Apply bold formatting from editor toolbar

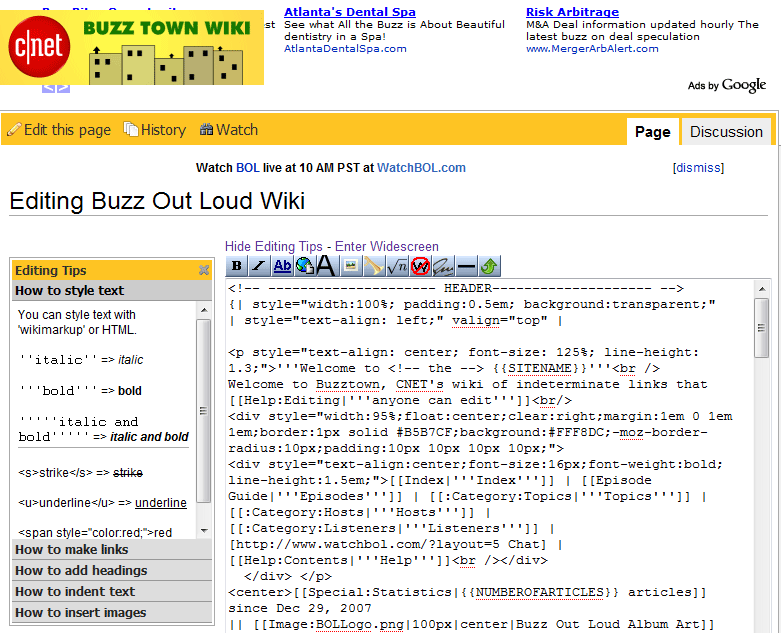(x=237, y=266)
